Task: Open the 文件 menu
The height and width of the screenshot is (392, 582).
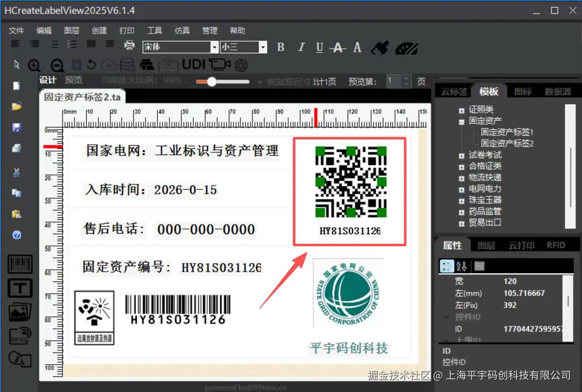Action: pyautogui.click(x=16, y=31)
